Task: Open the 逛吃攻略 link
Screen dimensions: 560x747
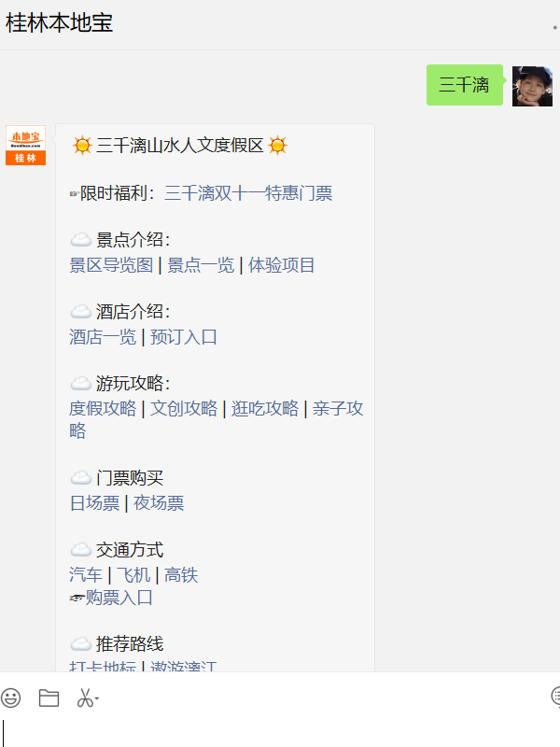Action: coord(265,408)
